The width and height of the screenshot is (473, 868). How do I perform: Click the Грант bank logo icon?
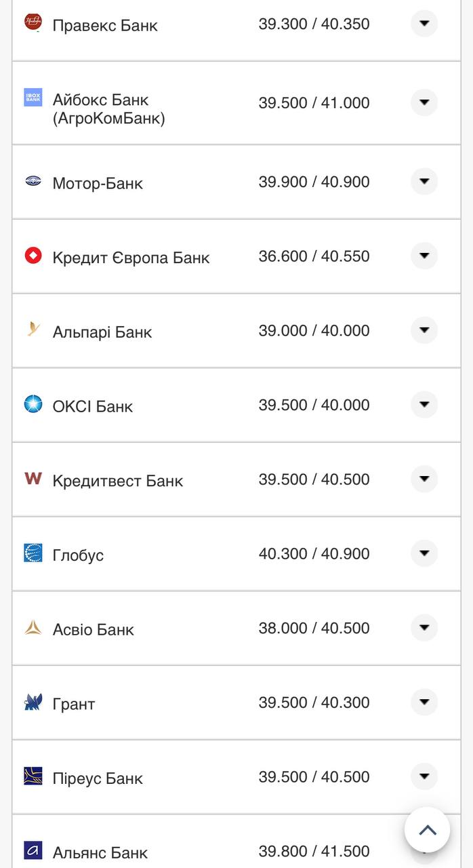(33, 702)
